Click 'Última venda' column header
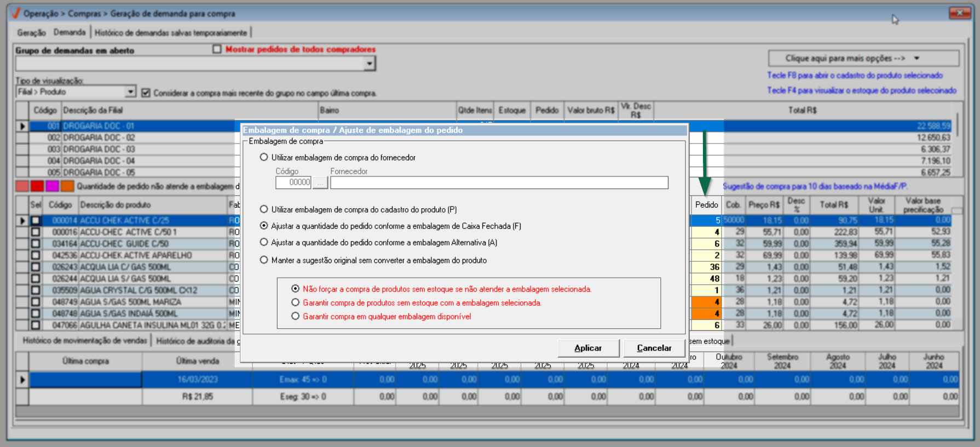Image resolution: width=980 pixels, height=447 pixels. (x=197, y=361)
